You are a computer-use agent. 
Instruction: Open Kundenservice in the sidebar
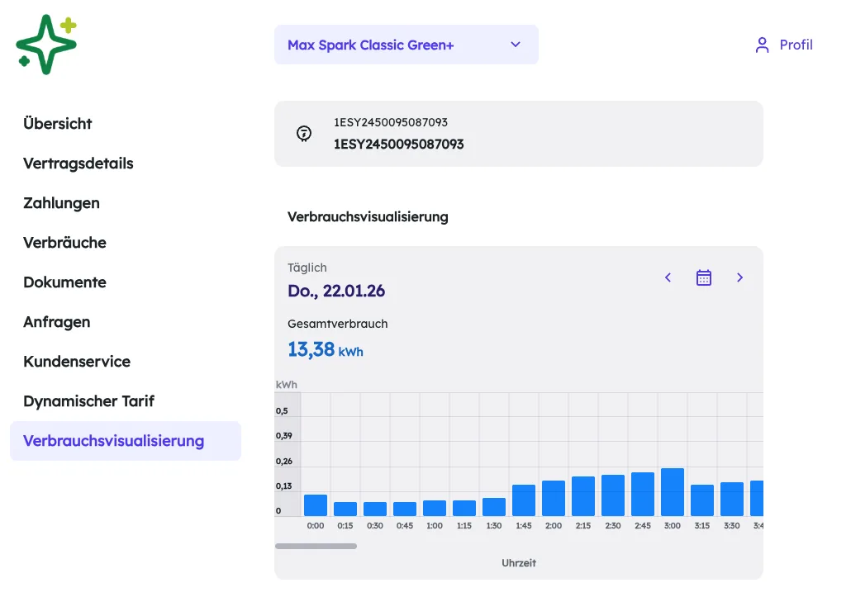click(x=77, y=361)
